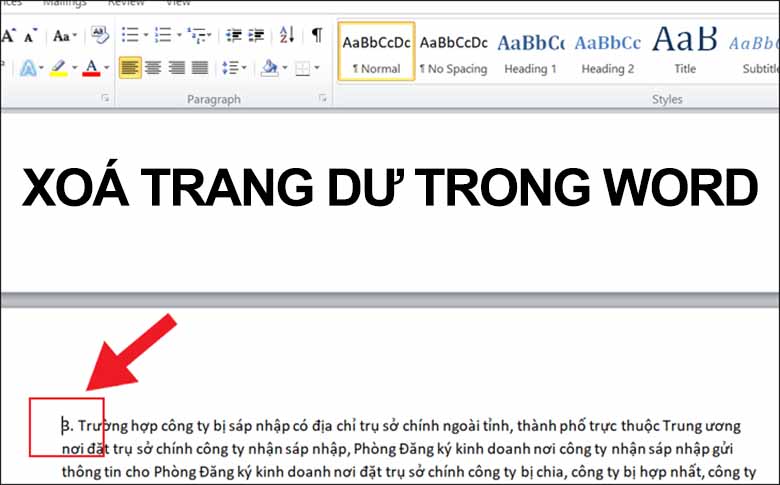Open the Borders dropdown arrow

point(317,68)
